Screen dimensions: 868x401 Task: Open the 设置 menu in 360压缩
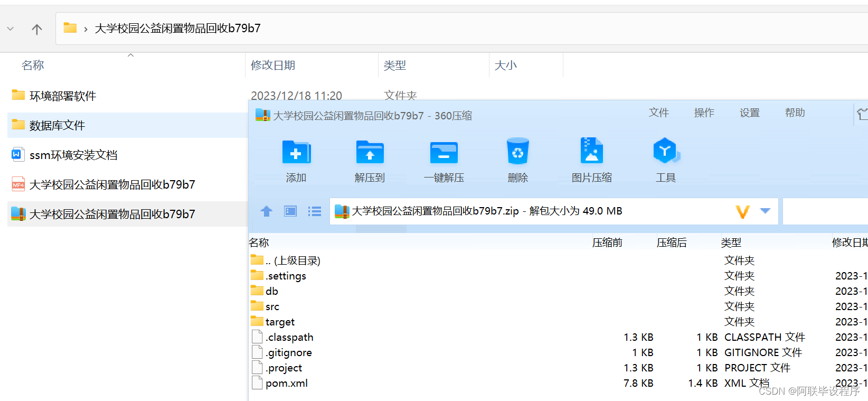coord(750,113)
